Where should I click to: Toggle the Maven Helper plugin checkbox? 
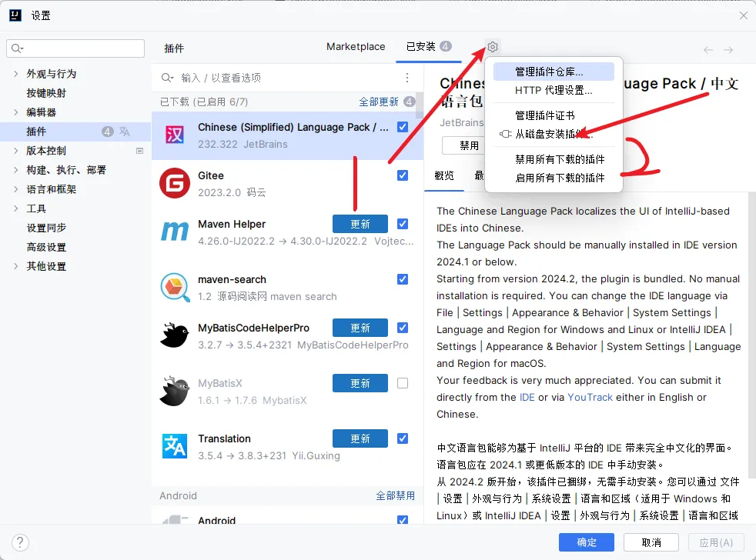click(403, 224)
